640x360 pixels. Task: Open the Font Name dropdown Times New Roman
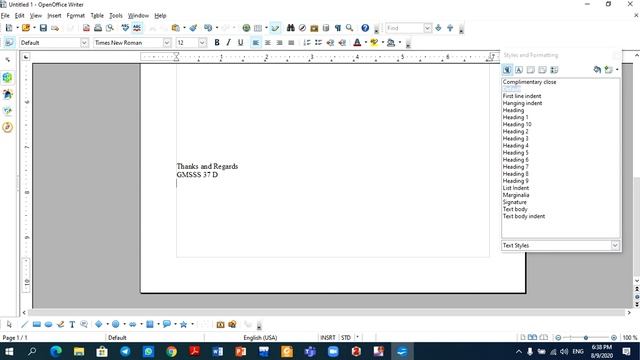click(x=167, y=42)
